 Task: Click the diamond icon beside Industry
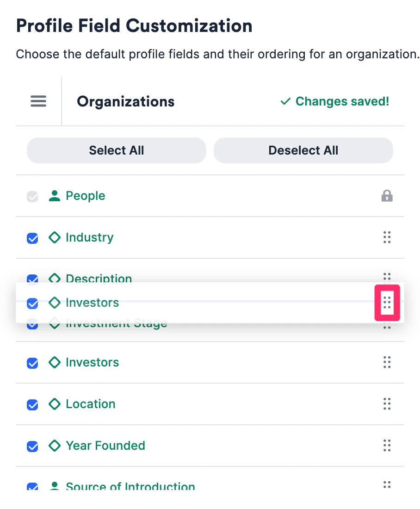pyautogui.click(x=55, y=237)
